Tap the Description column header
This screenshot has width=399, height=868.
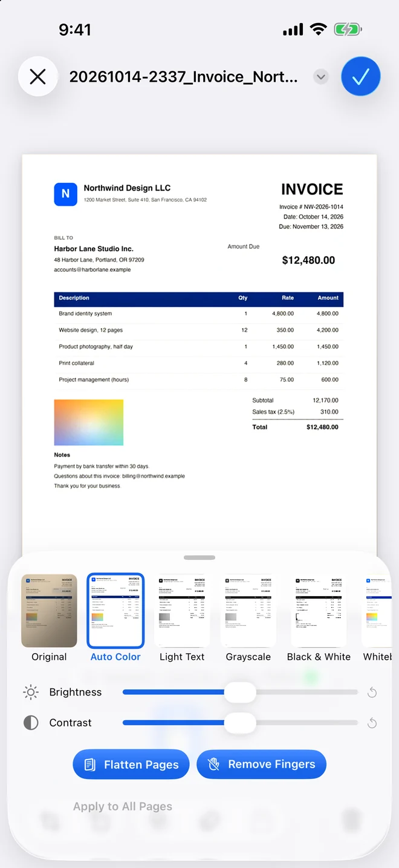click(x=74, y=298)
